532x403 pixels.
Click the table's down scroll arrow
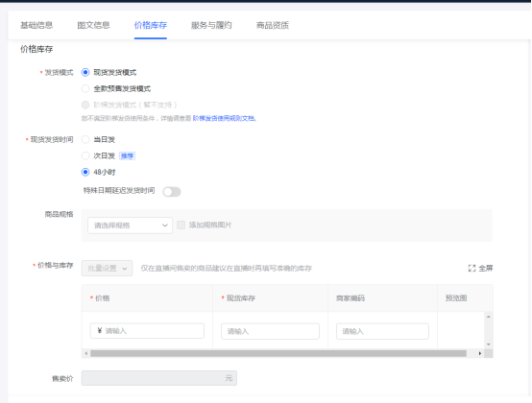(489, 344)
